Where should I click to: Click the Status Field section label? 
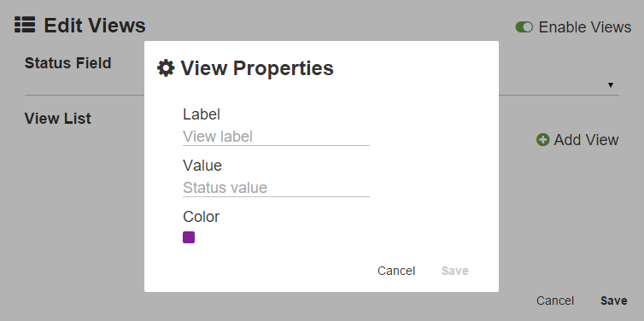pos(67,63)
